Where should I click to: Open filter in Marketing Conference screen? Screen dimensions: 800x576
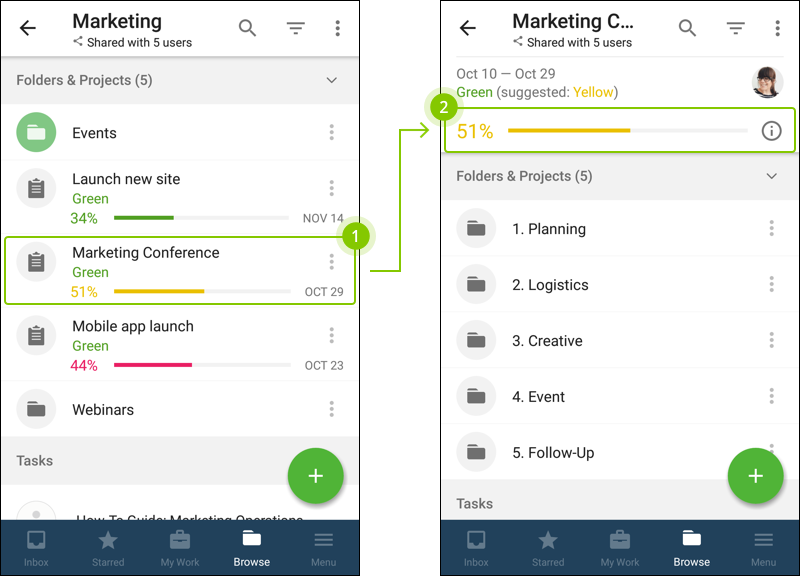pos(735,28)
